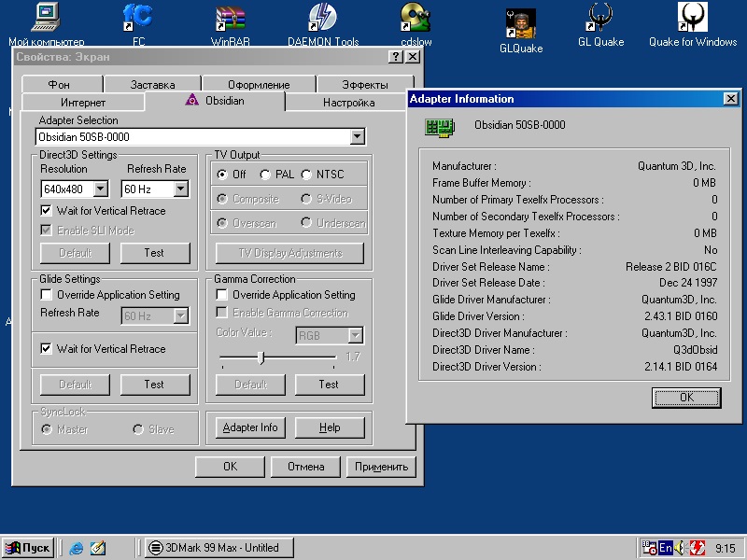
Task: Switch to the Заставка tab
Action: pyautogui.click(x=151, y=85)
